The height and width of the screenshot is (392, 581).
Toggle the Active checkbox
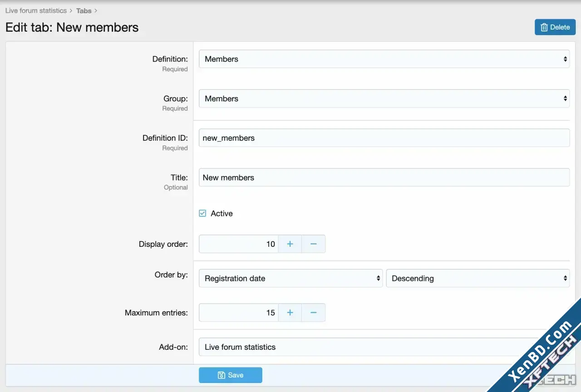[202, 213]
